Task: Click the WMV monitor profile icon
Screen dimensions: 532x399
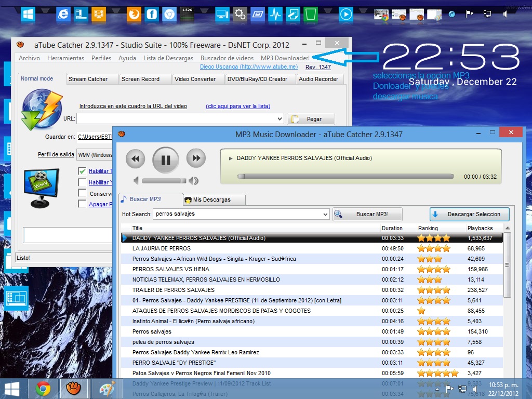Action: click(x=42, y=188)
